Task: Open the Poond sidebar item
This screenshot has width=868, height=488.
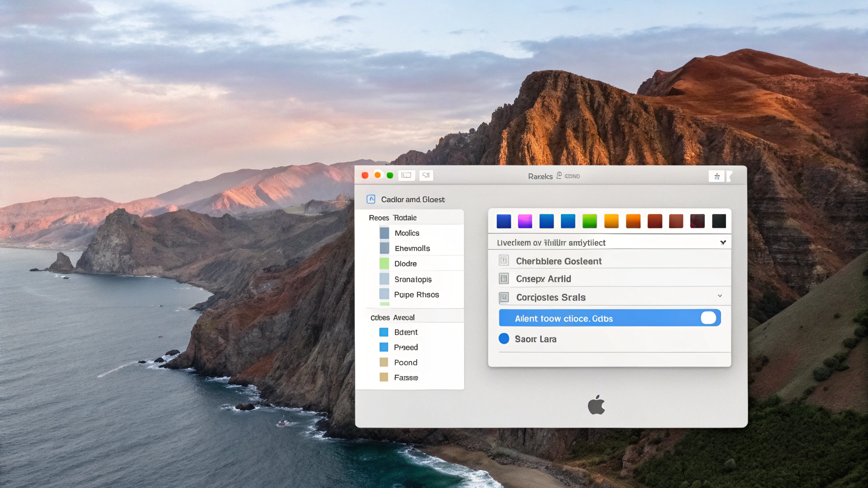Action: pyautogui.click(x=405, y=363)
